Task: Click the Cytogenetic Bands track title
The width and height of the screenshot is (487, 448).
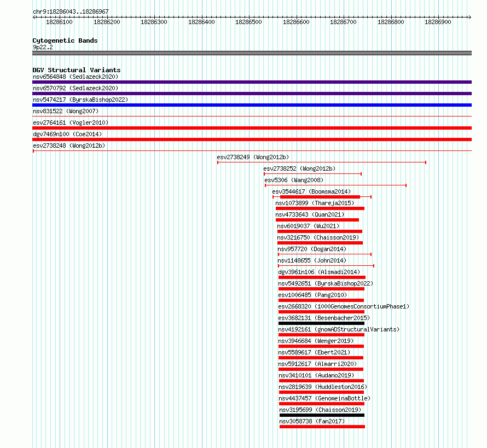Action: [x=65, y=40]
